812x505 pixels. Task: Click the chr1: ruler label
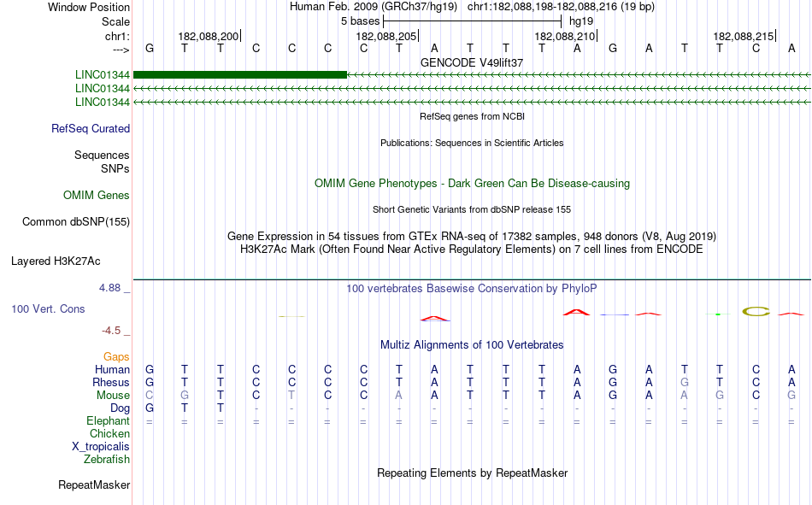(x=117, y=36)
